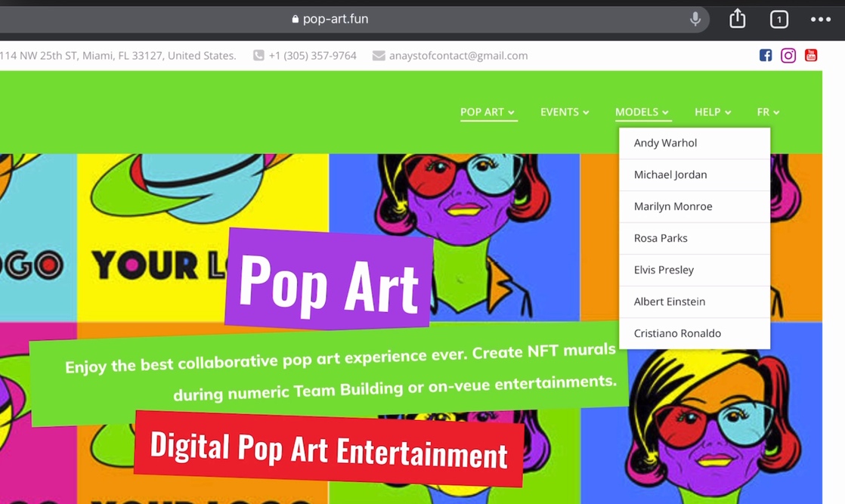Viewport: 845px width, 504px height.
Task: Open the FR language selector
Action: 768,112
